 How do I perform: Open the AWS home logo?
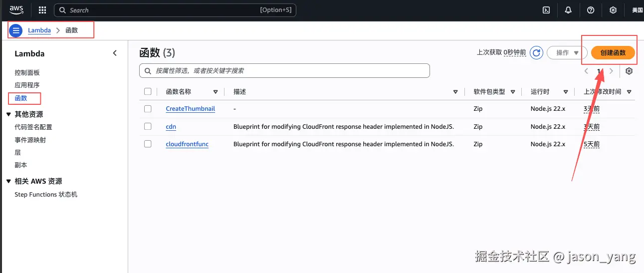pos(16,9)
